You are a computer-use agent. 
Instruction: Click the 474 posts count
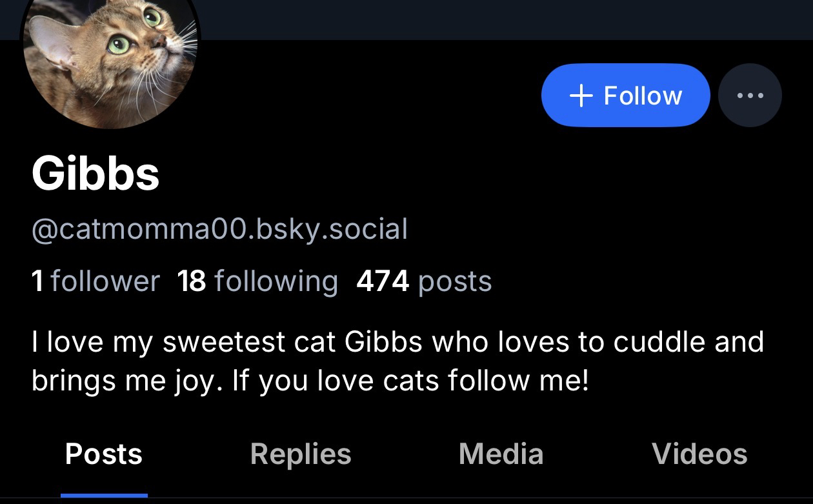point(424,281)
